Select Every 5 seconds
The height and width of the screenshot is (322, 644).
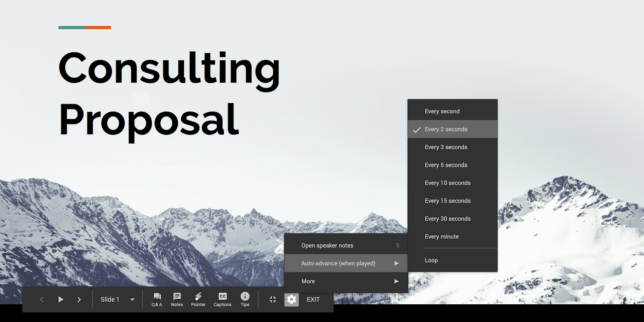pos(452,165)
